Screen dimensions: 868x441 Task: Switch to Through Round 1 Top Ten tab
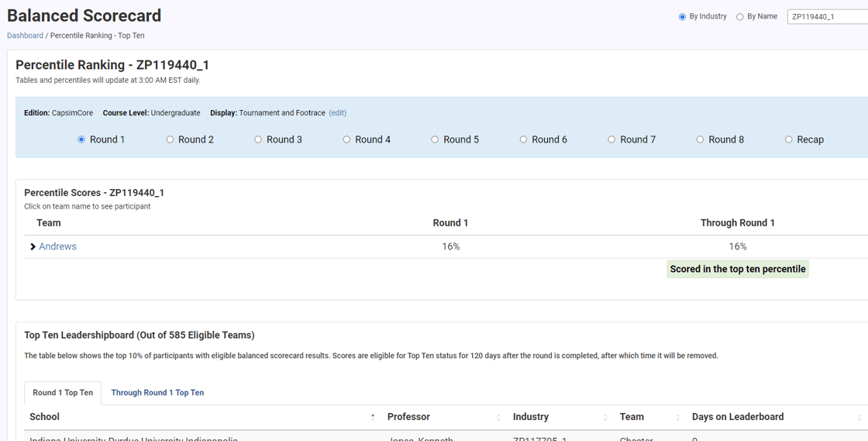tap(157, 393)
